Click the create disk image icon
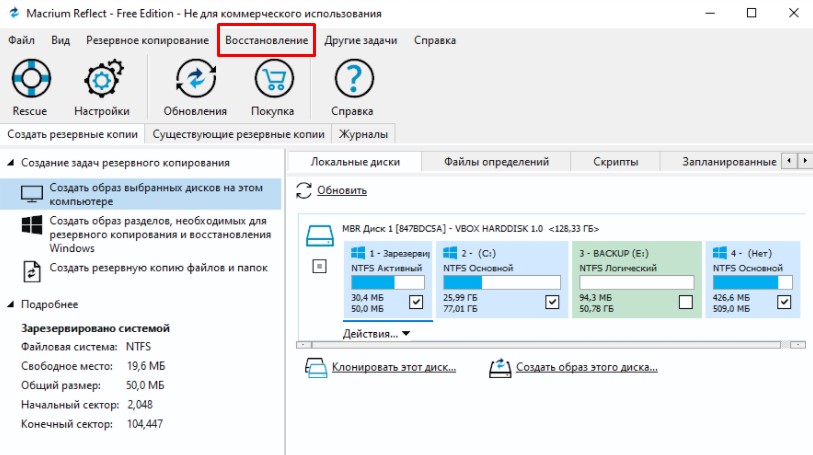The image size is (813, 455). [500, 367]
